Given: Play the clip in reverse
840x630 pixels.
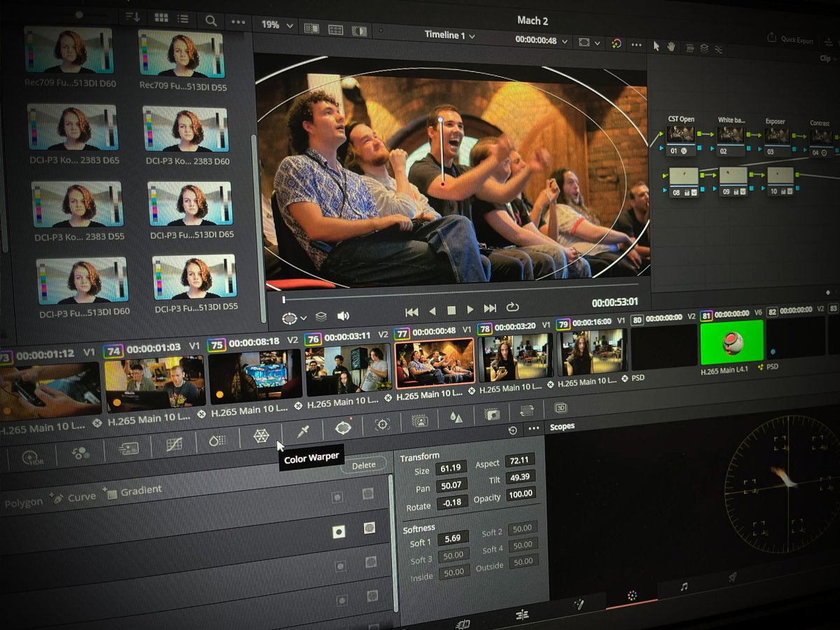Looking at the screenshot, I should (x=432, y=310).
